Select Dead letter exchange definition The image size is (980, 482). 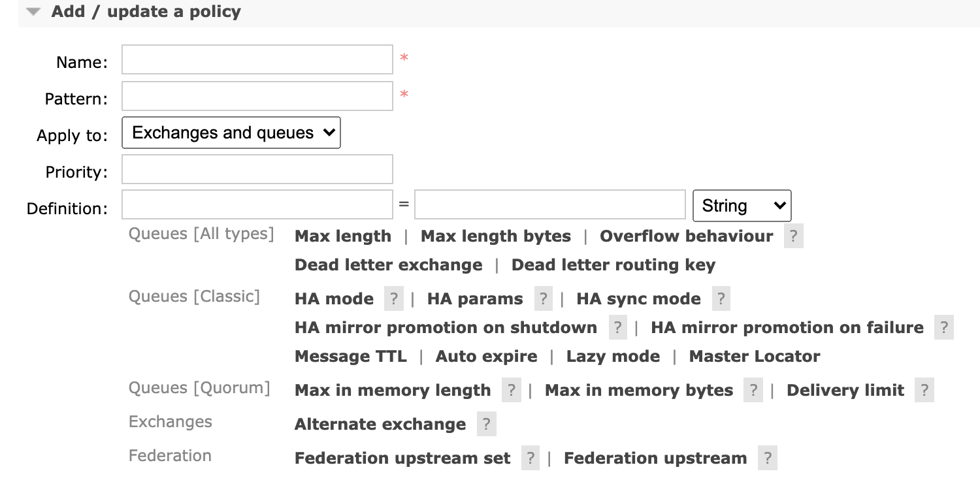pyautogui.click(x=388, y=265)
